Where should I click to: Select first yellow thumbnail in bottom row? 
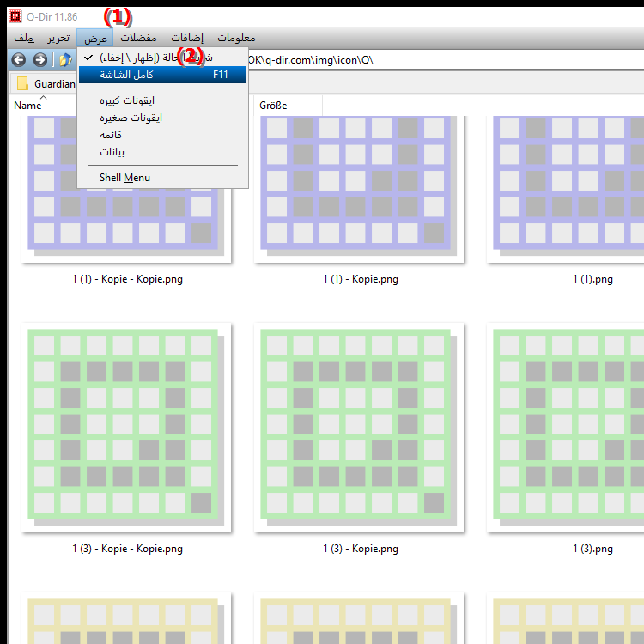pos(126,618)
